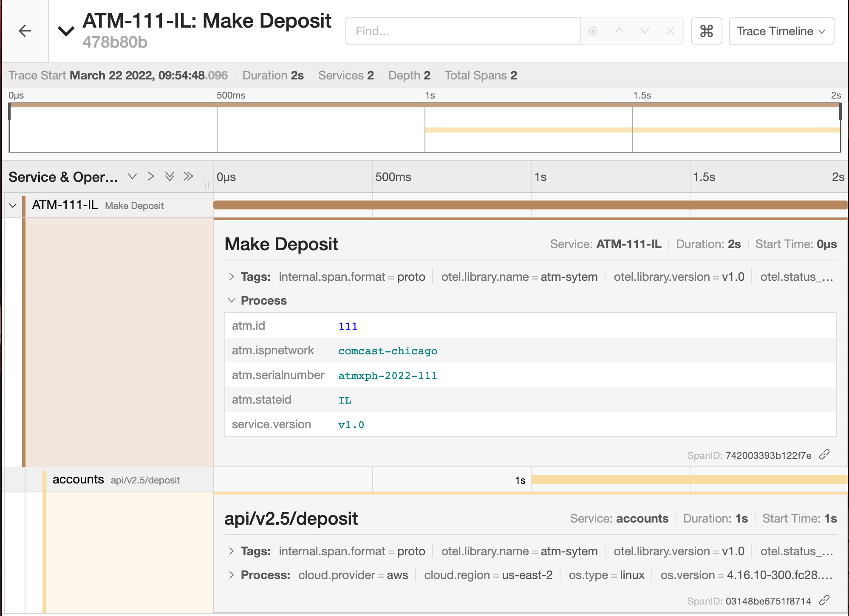849x616 pixels.
Task: Go to next search result arrow
Action: coord(645,31)
